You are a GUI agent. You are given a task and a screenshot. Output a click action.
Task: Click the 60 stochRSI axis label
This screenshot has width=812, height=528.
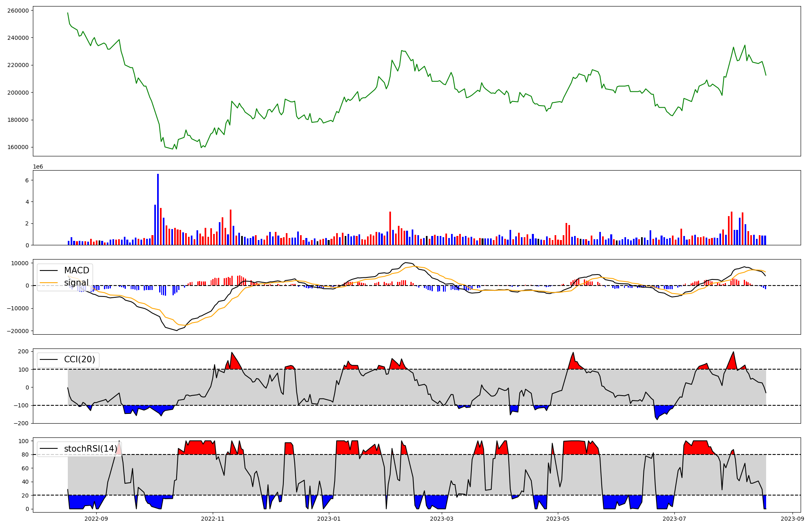coord(25,468)
